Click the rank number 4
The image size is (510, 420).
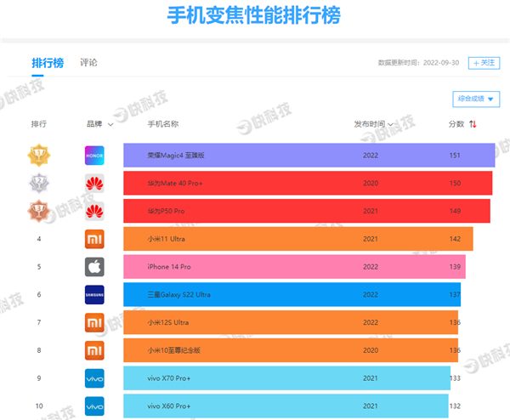coord(39,239)
